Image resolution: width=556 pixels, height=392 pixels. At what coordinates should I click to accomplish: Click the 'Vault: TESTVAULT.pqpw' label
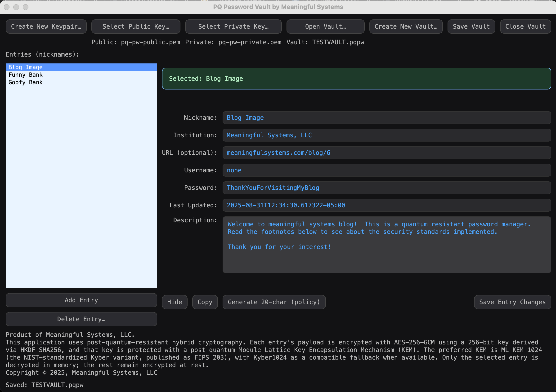(x=325, y=42)
